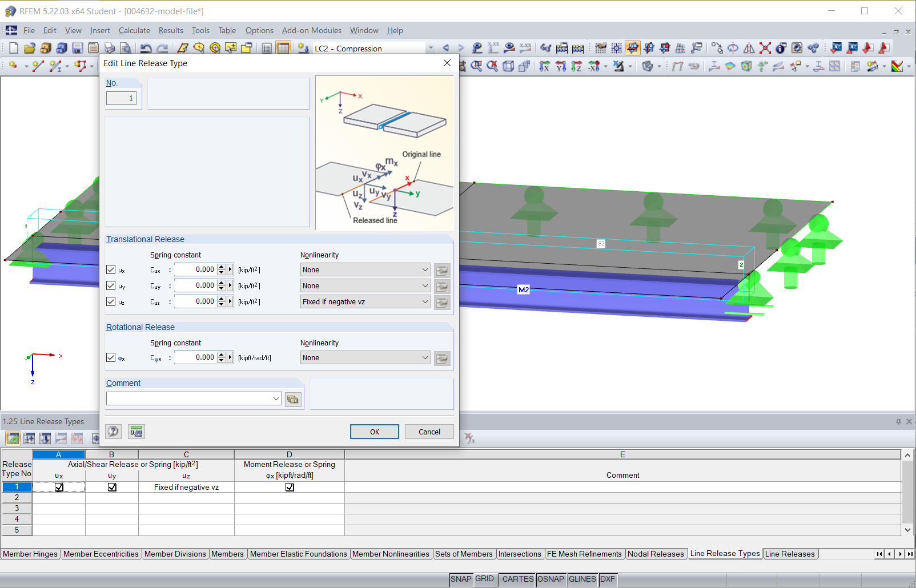Open dialog help question mark icon
916x588 pixels.
tap(114, 432)
